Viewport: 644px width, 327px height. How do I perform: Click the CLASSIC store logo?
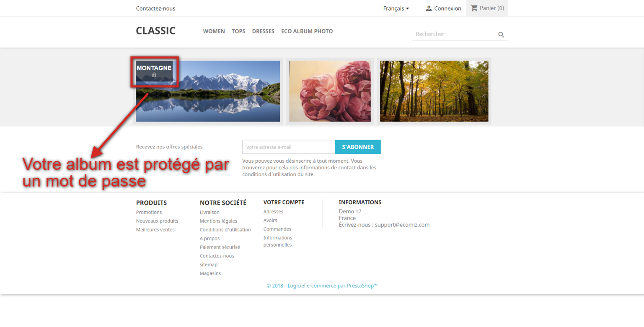coord(156,31)
